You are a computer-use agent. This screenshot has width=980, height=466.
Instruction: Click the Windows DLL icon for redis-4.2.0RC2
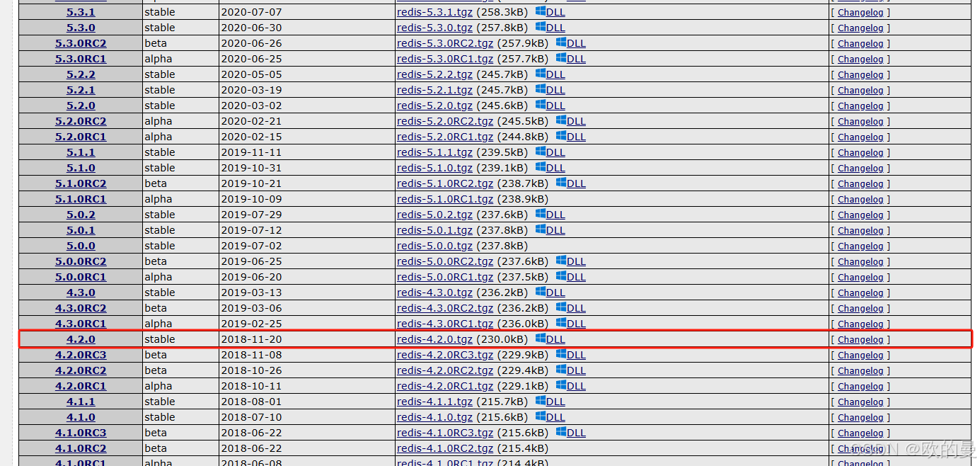pos(561,370)
